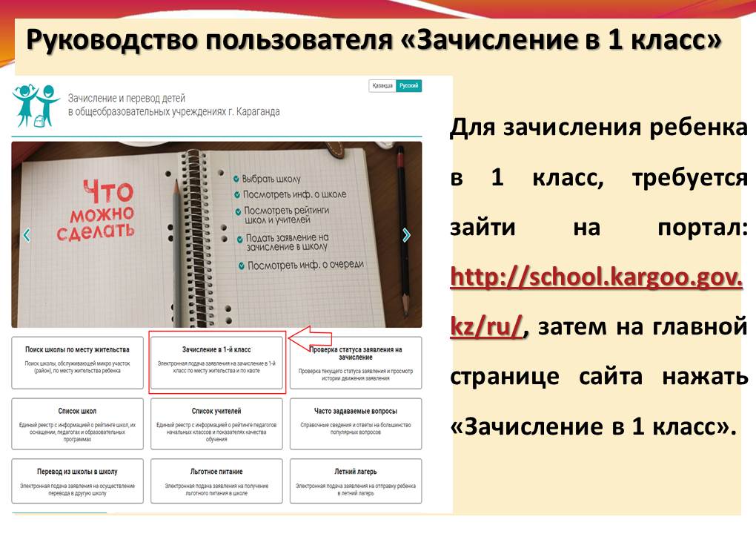
Task: Open the 'Летний лагерь' tile
Action: coord(355,481)
